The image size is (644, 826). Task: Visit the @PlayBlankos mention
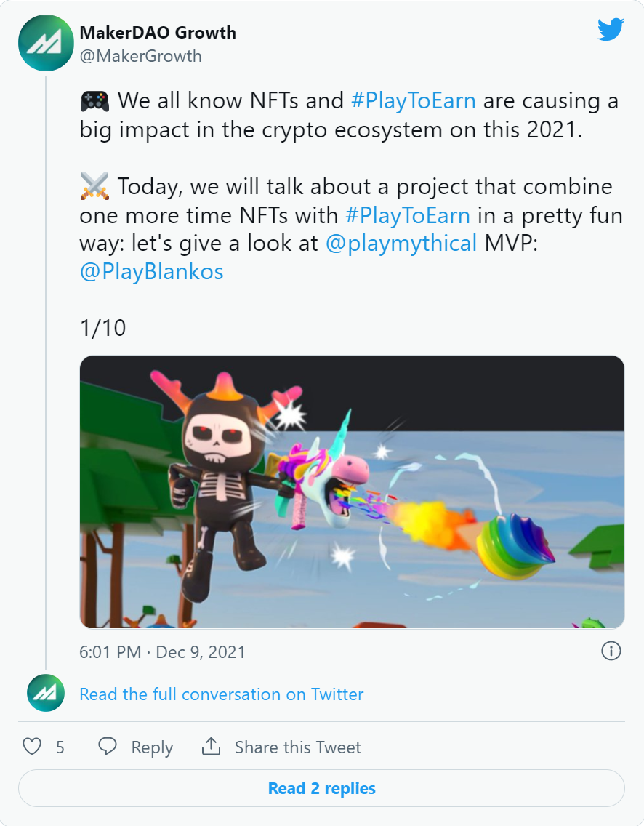click(152, 272)
